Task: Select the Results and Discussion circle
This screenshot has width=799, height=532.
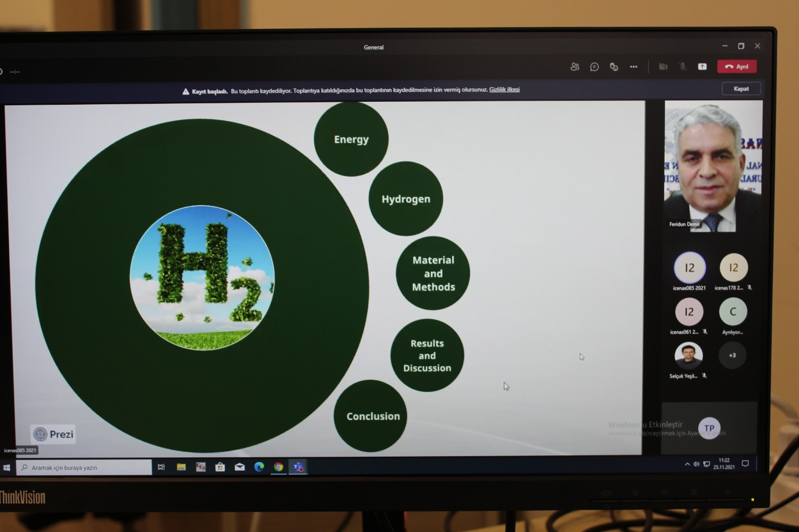Action: coord(427,355)
